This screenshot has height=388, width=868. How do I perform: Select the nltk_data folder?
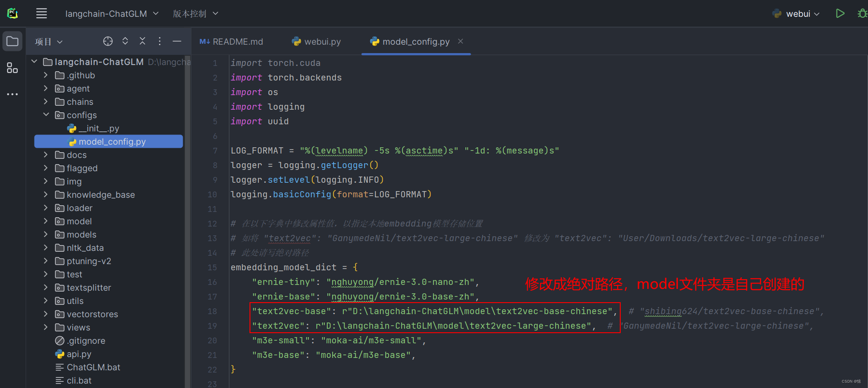tap(79, 248)
